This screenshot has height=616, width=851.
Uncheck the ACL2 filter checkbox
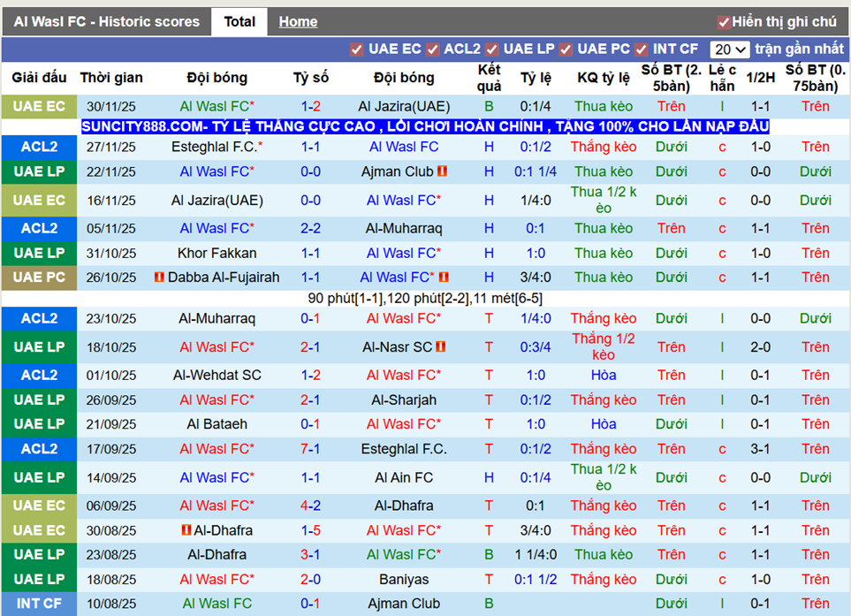coord(432,49)
